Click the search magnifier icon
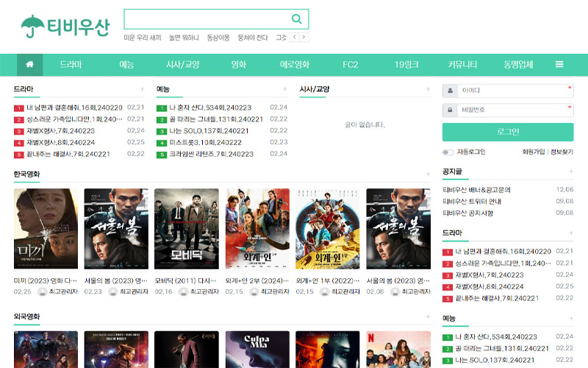Viewport: 588px width, 368px height. [297, 19]
